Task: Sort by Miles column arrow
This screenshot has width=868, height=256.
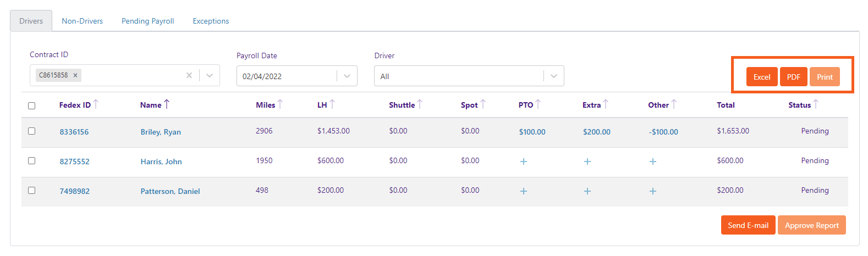Action: (x=280, y=104)
